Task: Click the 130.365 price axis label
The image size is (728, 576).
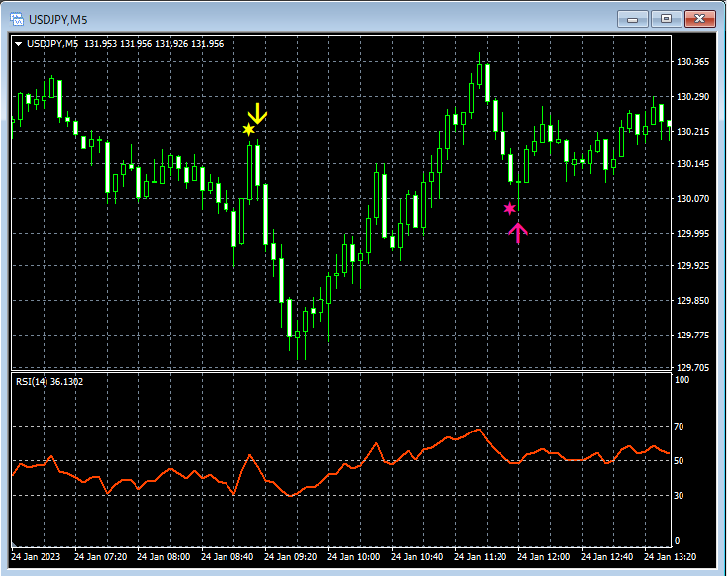Action: pos(693,62)
